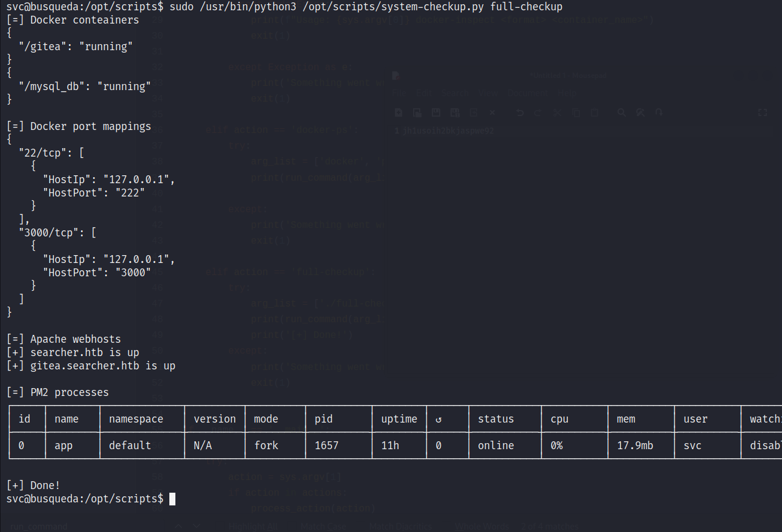782x532 pixels.
Task: Click the 'mem' column header in PM2 table
Action: [626, 419]
